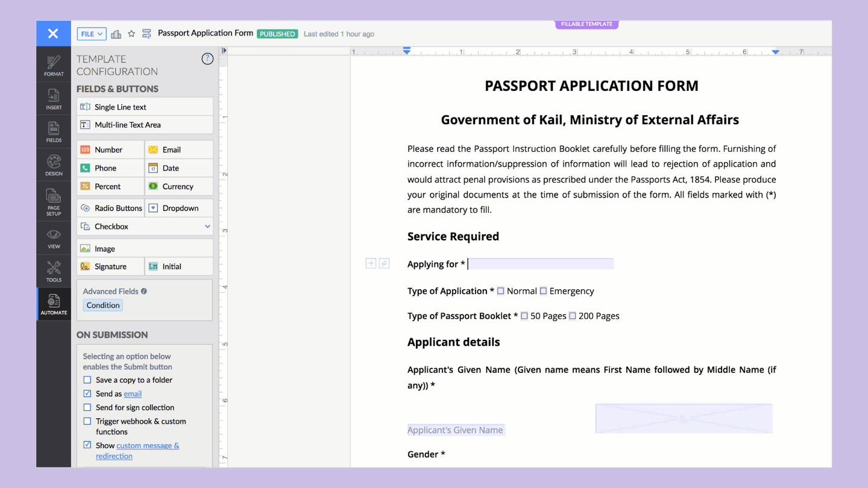This screenshot has height=488, width=868.
Task: Add a Condition advanced field
Action: (103, 305)
